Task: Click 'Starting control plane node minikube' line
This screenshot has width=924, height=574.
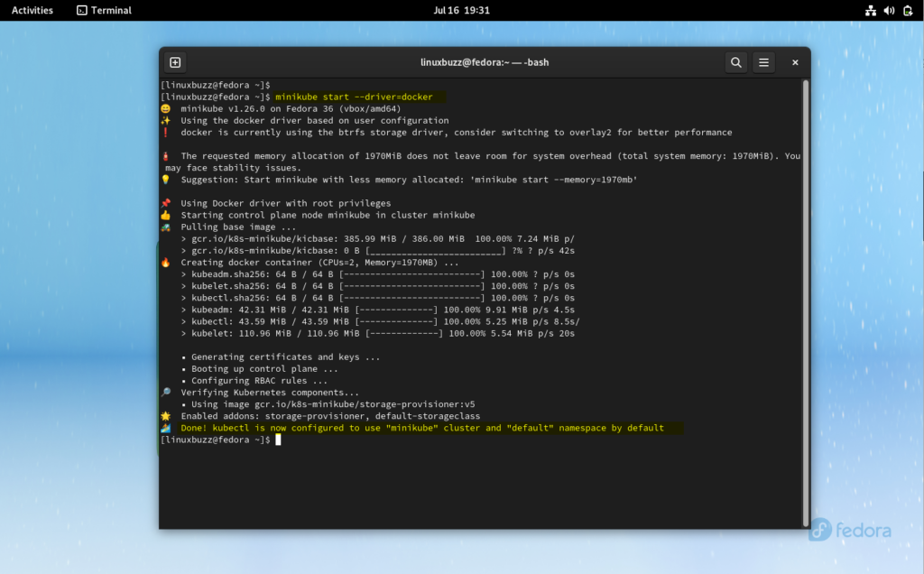Action: (x=328, y=215)
